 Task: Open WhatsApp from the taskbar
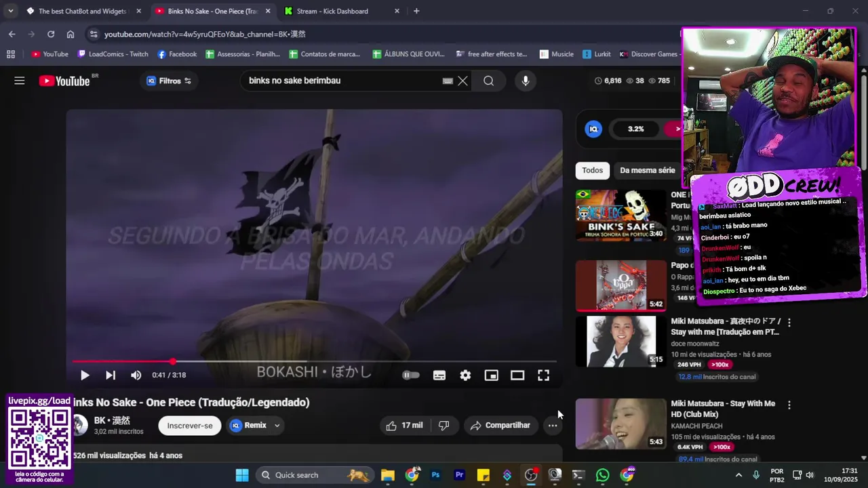tap(603, 475)
